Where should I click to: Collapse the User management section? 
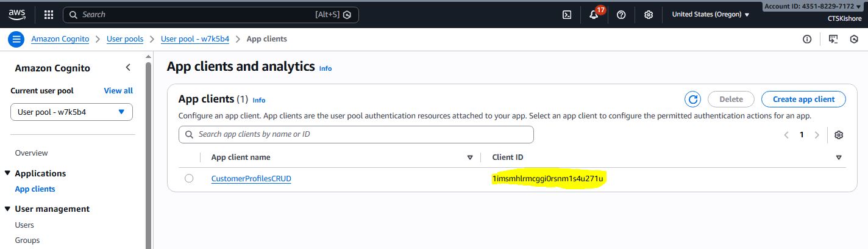pos(7,209)
